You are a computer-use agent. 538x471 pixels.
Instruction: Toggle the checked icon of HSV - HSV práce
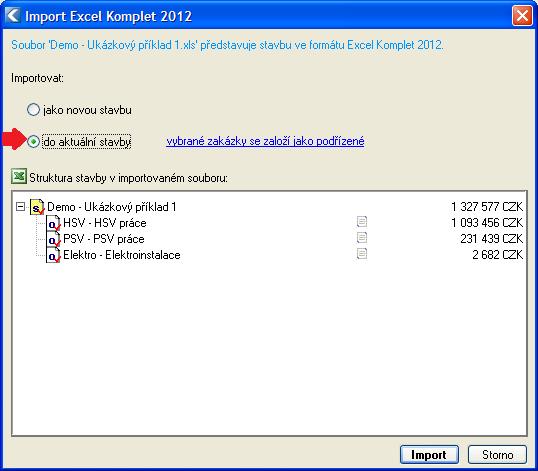tap(53, 223)
